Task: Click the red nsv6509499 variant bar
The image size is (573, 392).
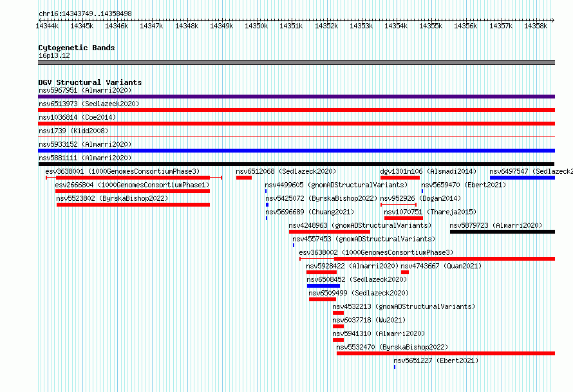Action: point(323,299)
